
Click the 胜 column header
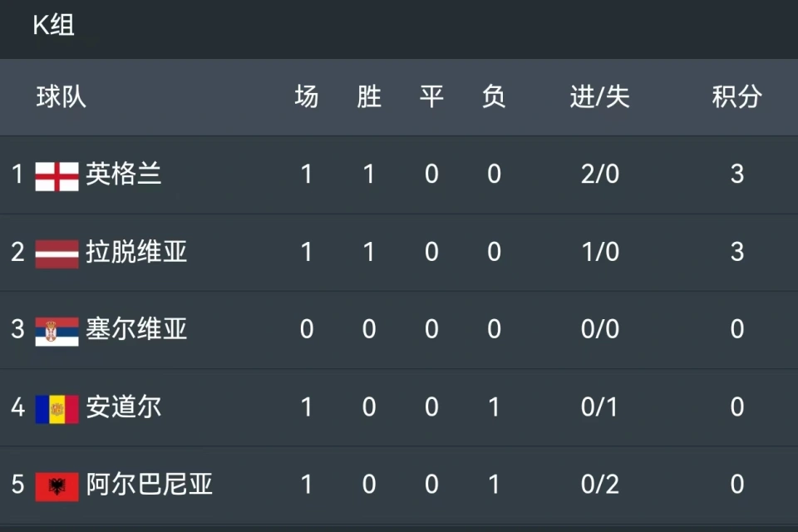point(369,96)
